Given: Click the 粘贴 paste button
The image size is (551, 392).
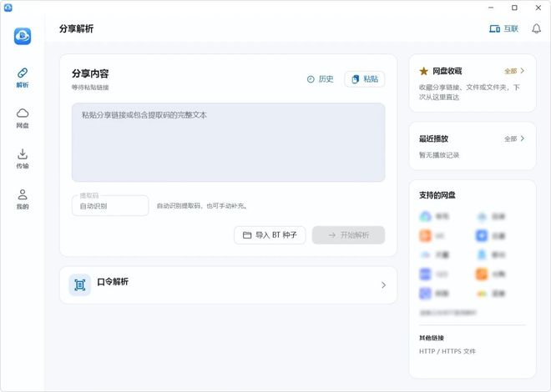Looking at the screenshot, I should pyautogui.click(x=365, y=79).
